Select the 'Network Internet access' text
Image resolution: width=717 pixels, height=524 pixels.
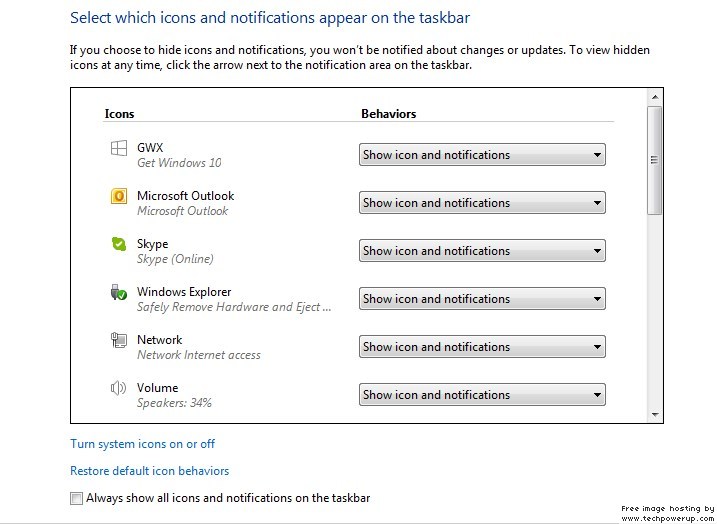click(x=198, y=355)
